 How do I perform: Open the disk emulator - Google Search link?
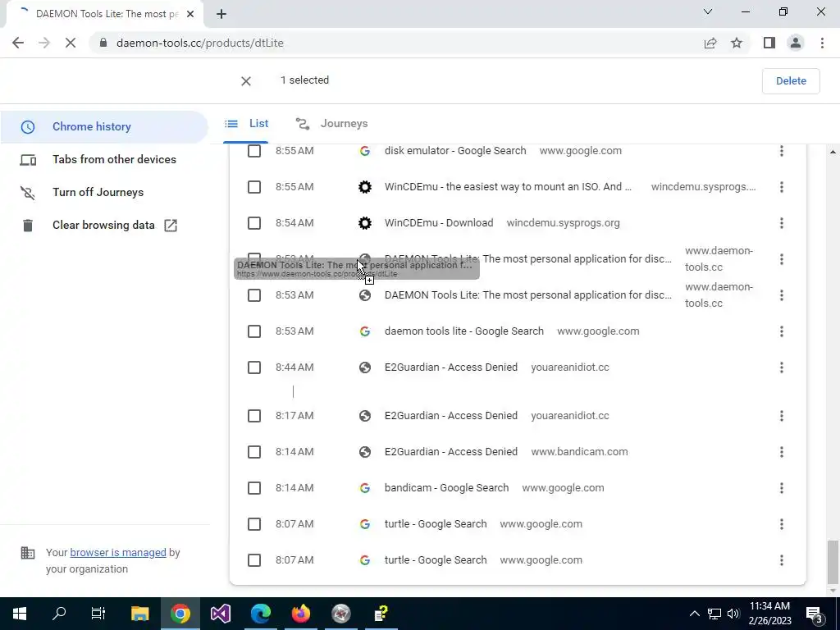coord(455,151)
